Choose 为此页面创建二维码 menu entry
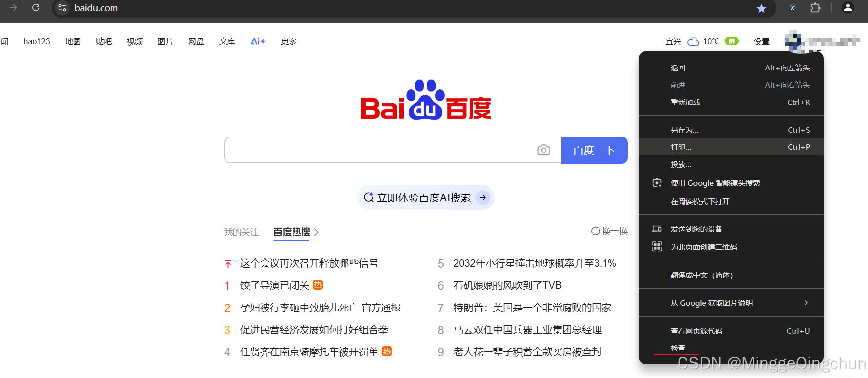Screen dimensions: 868x378 [x=731, y=247]
